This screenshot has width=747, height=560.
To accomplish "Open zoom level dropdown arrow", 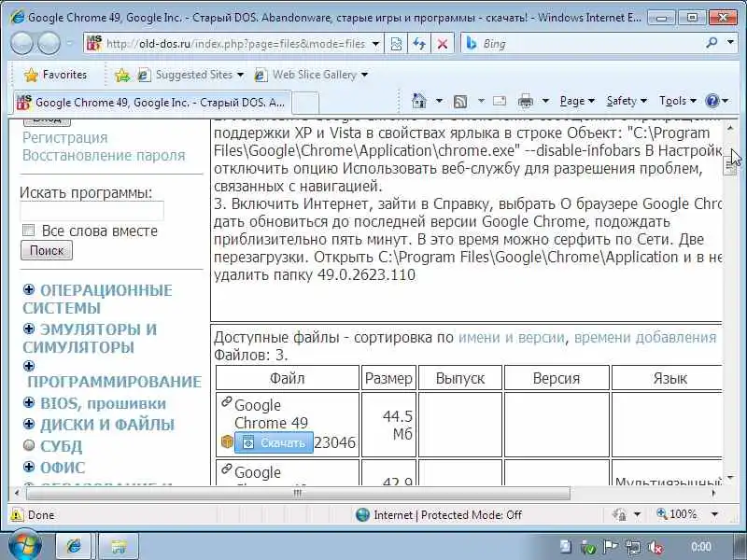I will click(714, 514).
